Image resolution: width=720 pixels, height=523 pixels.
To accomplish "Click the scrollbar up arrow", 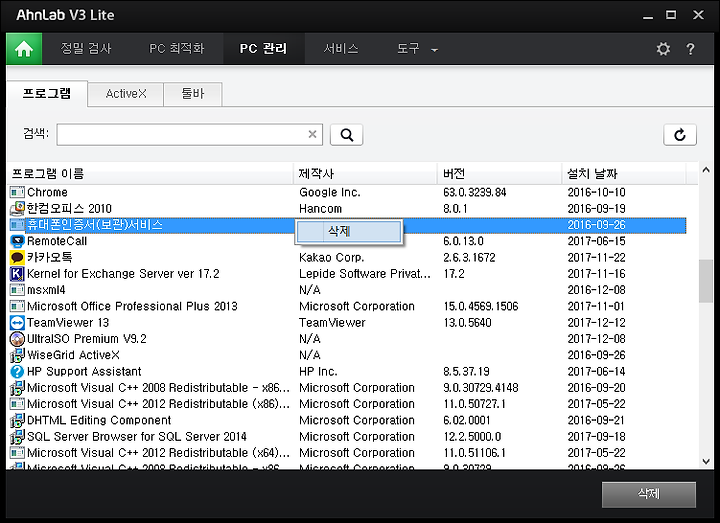I will (x=706, y=170).
